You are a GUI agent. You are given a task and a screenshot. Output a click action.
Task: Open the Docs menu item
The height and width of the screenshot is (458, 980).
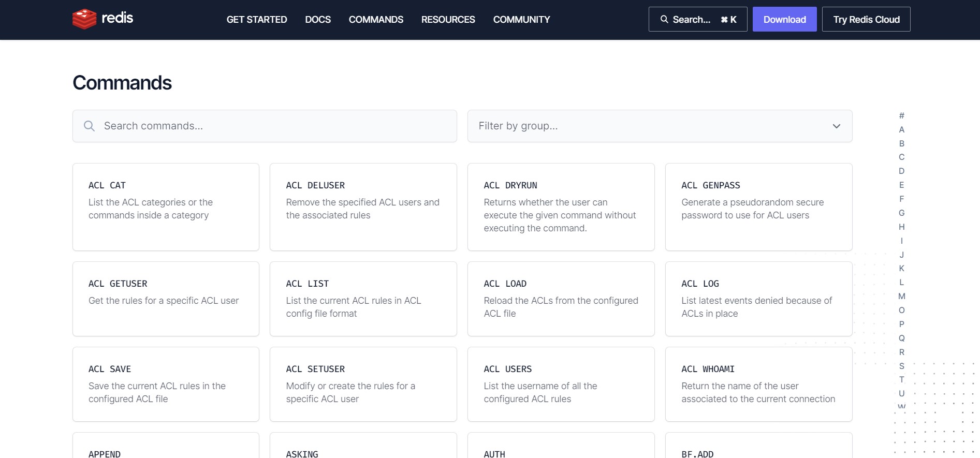[318, 20]
